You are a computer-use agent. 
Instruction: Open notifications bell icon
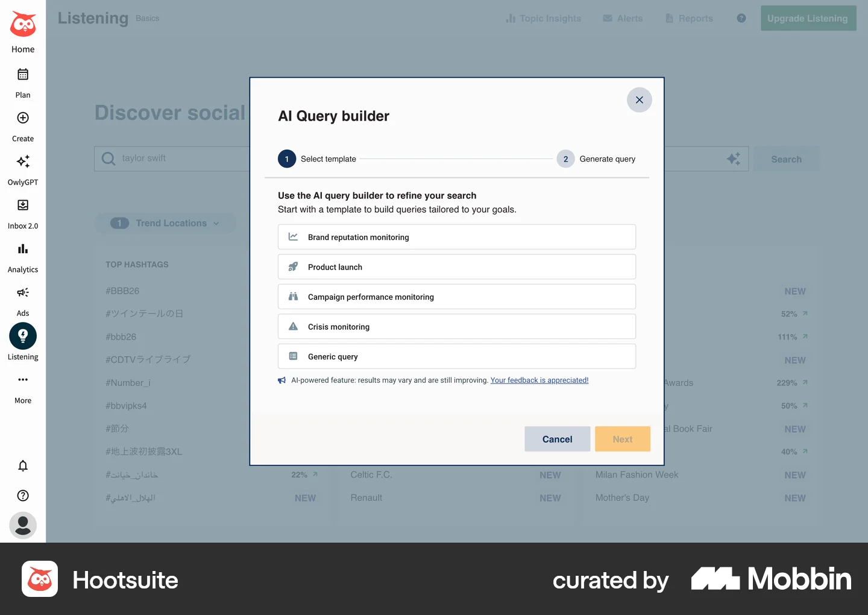coord(23,465)
